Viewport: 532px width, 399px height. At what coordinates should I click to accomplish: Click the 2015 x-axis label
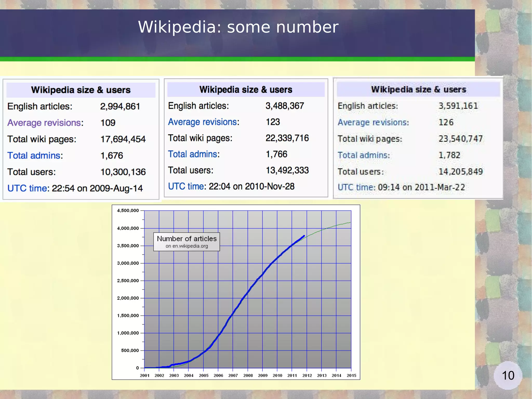pyautogui.click(x=351, y=375)
